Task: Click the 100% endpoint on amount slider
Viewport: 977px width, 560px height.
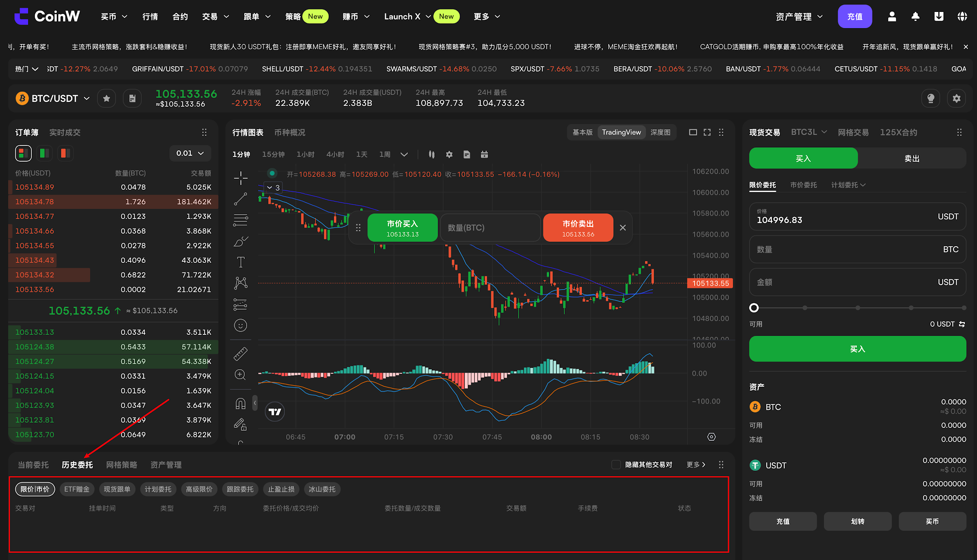Action: click(964, 308)
